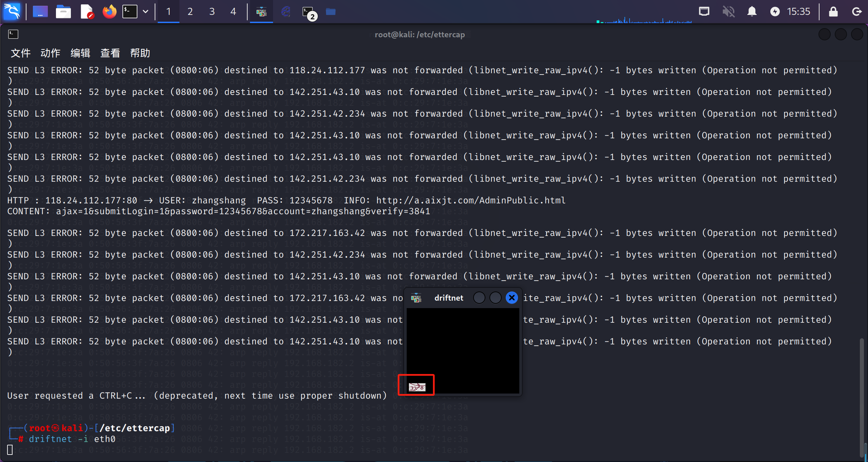Screen dimensions: 868x462
Task: Open the 编辑 menu in terminal
Action: (x=80, y=53)
